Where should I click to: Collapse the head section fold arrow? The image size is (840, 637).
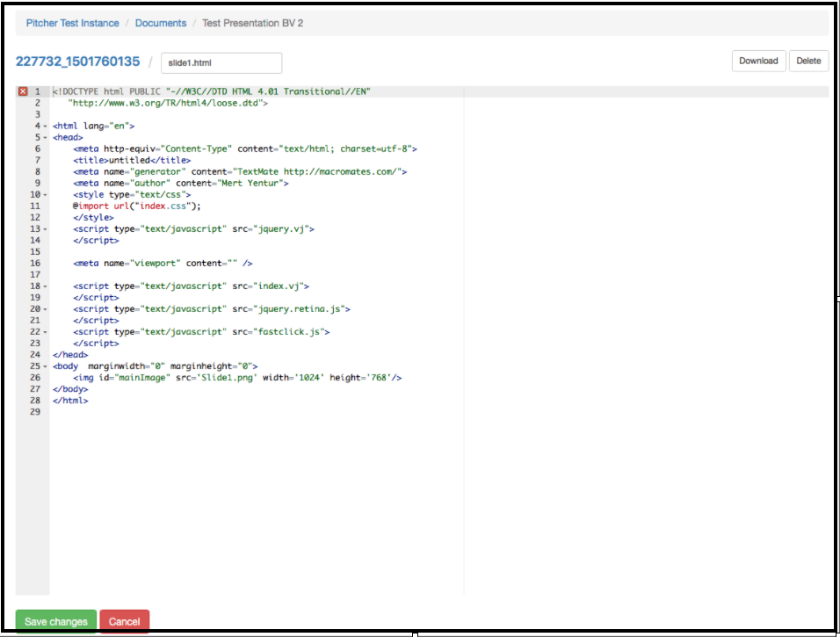tap(45, 137)
